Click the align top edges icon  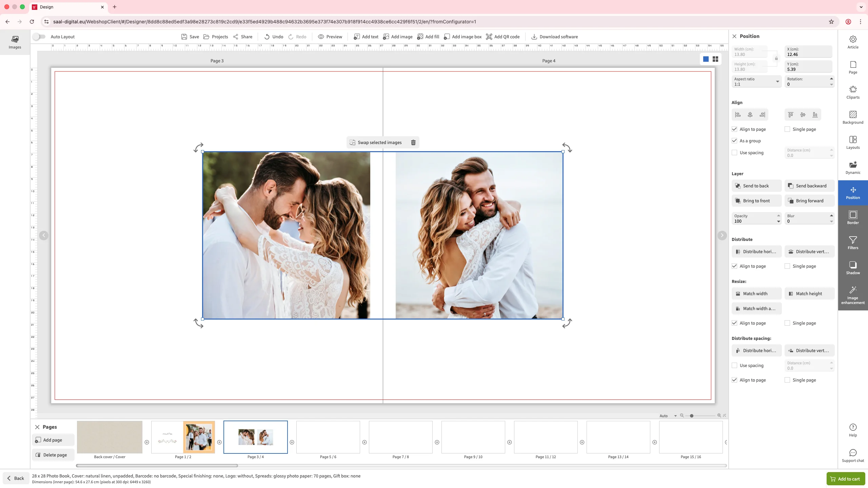point(790,115)
